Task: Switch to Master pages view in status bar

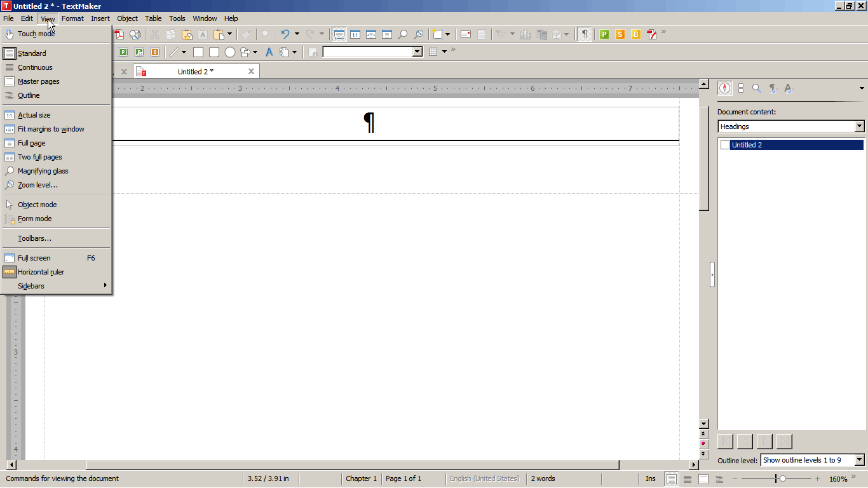Action: [703, 479]
